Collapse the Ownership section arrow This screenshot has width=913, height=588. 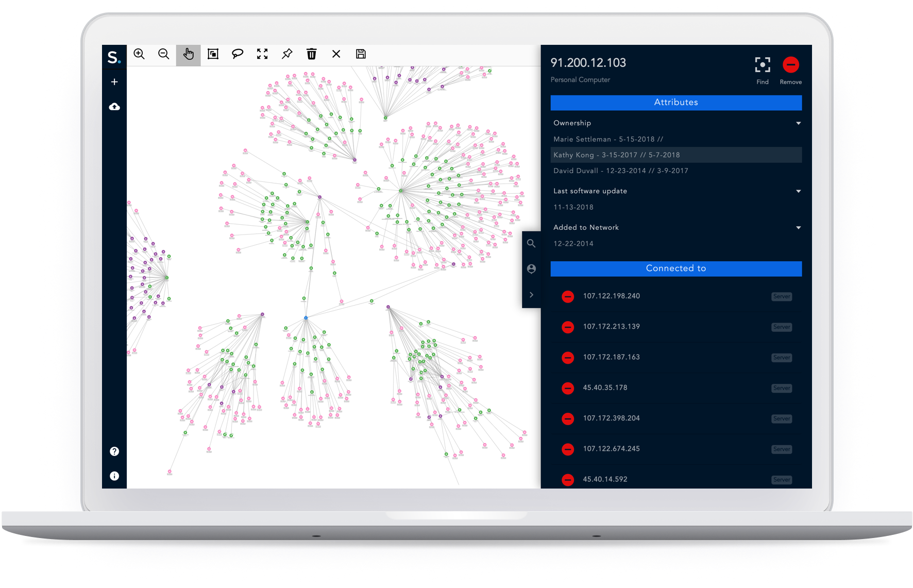pos(799,123)
